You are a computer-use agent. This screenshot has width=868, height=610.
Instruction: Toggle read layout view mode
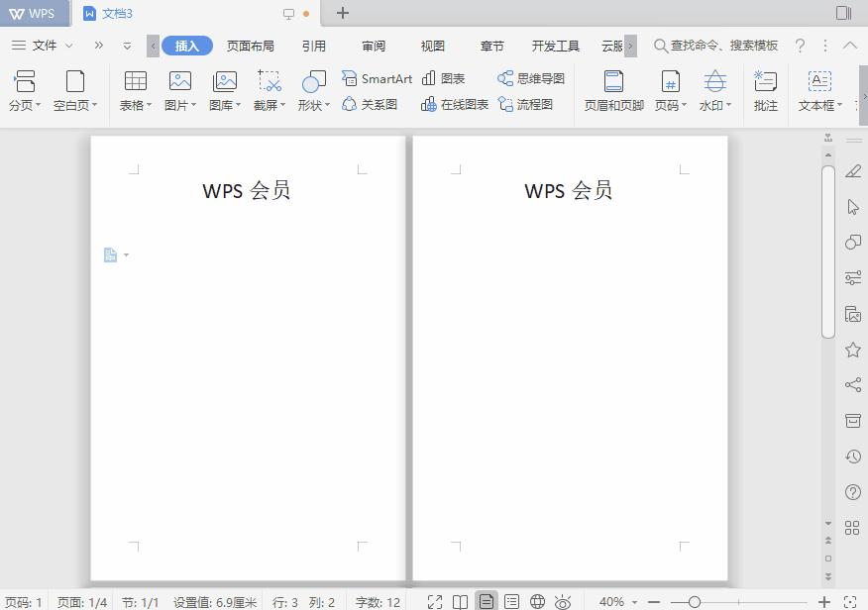pos(461,600)
